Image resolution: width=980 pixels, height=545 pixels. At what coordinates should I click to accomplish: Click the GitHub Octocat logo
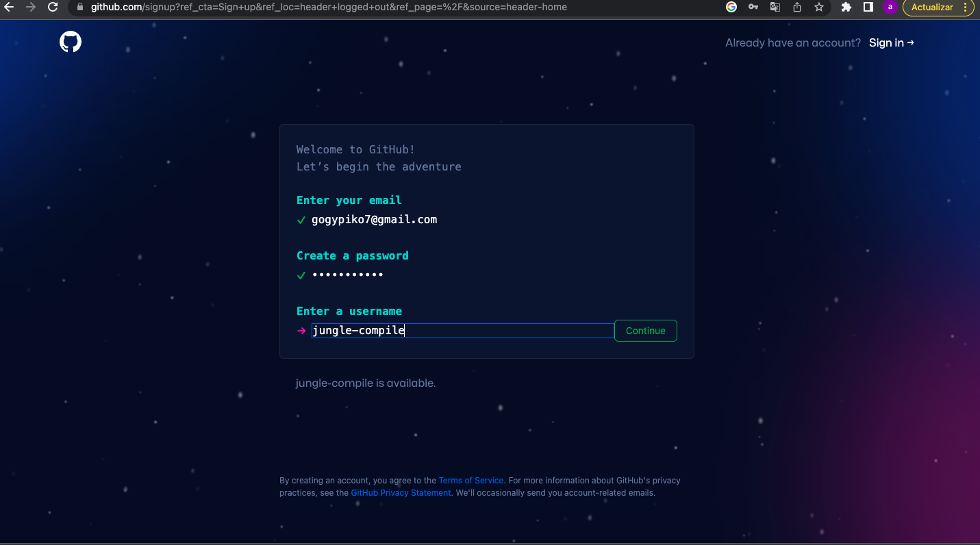coord(71,42)
